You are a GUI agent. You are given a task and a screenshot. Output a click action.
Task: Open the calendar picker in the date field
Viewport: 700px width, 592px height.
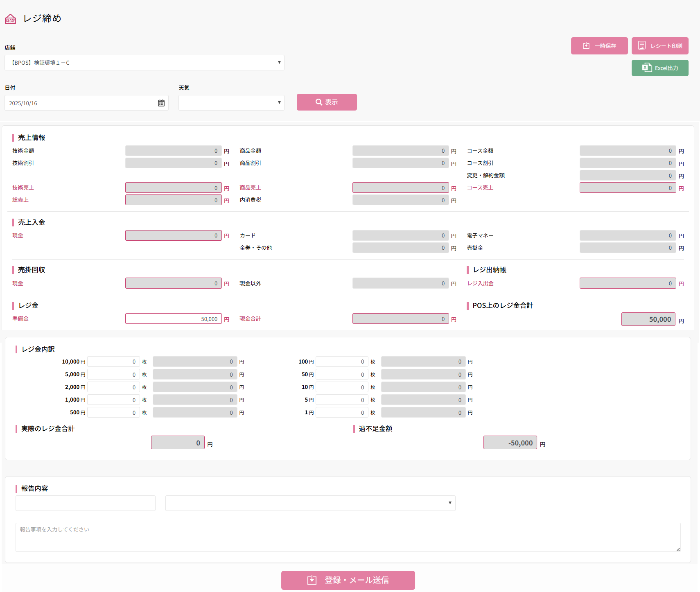[x=161, y=103]
